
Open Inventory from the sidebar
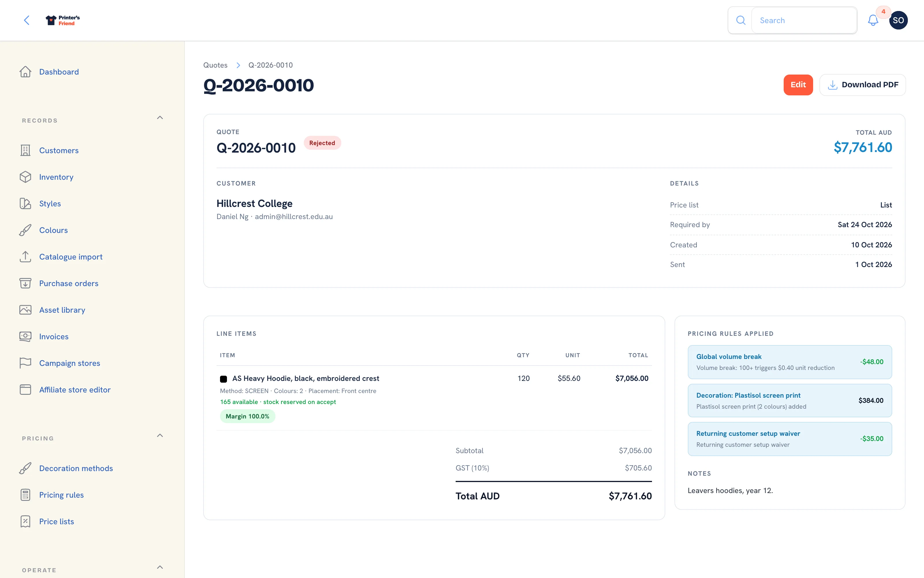coord(56,177)
